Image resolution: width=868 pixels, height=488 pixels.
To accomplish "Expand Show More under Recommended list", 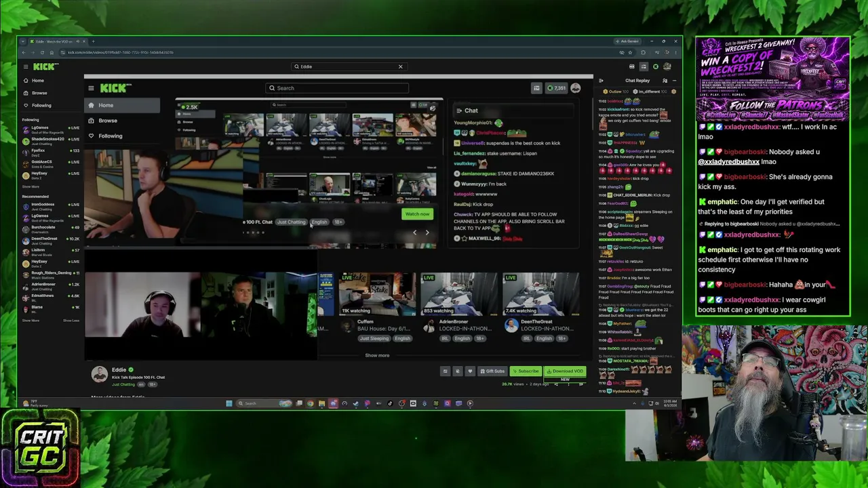I will [31, 321].
